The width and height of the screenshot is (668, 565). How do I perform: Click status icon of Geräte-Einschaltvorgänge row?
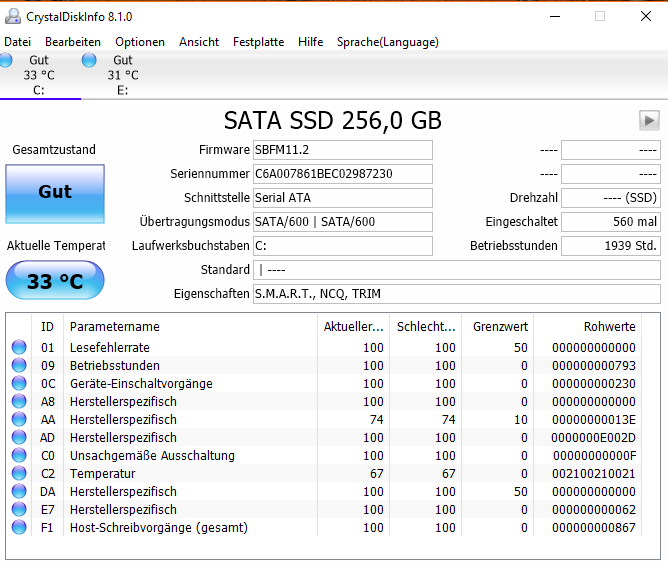[x=19, y=383]
